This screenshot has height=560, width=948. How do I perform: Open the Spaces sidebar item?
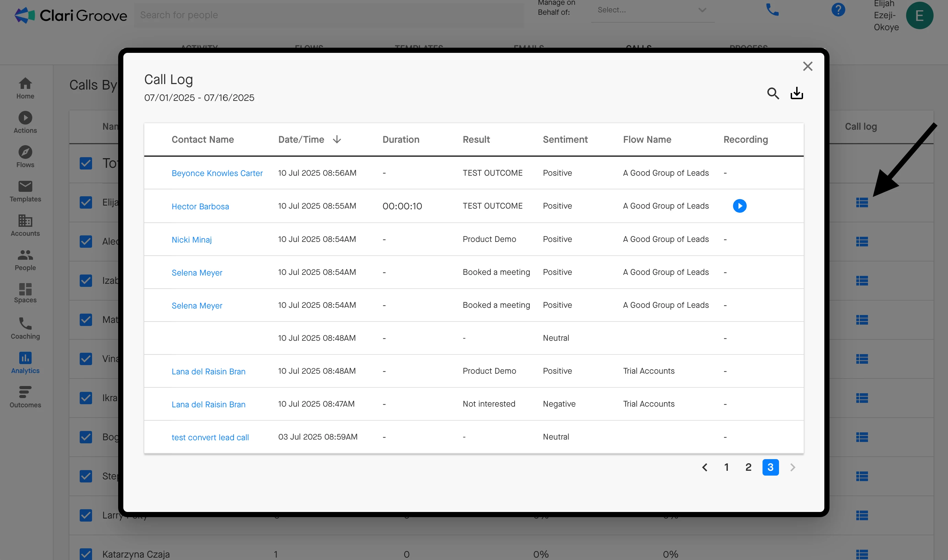pyautogui.click(x=25, y=293)
